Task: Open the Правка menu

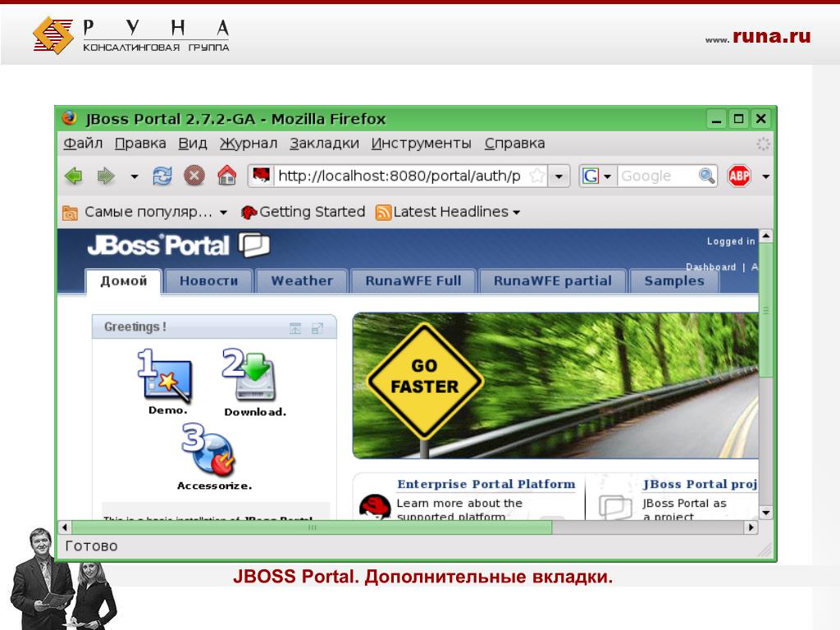Action: (139, 144)
